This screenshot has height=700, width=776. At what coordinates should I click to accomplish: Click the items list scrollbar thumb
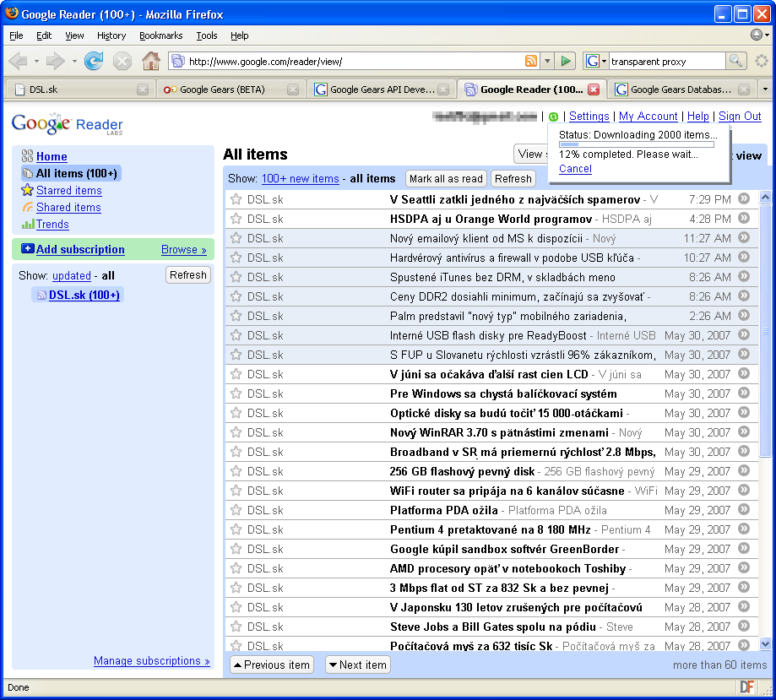pyautogui.click(x=765, y=331)
